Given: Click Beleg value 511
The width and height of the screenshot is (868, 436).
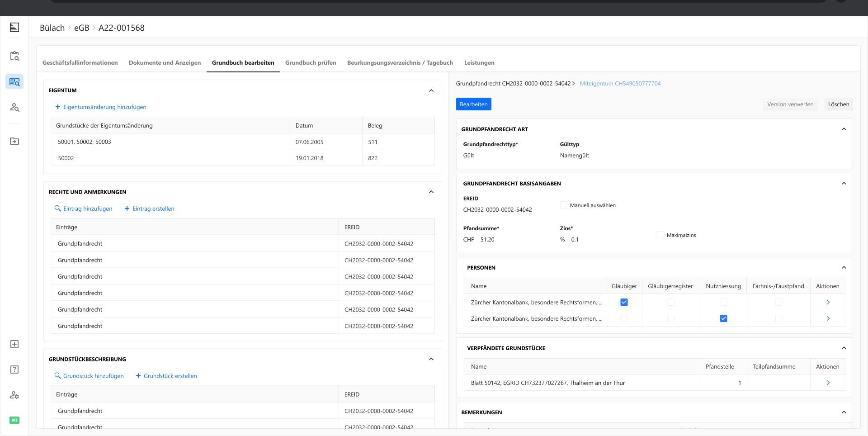Looking at the screenshot, I should [x=373, y=142].
